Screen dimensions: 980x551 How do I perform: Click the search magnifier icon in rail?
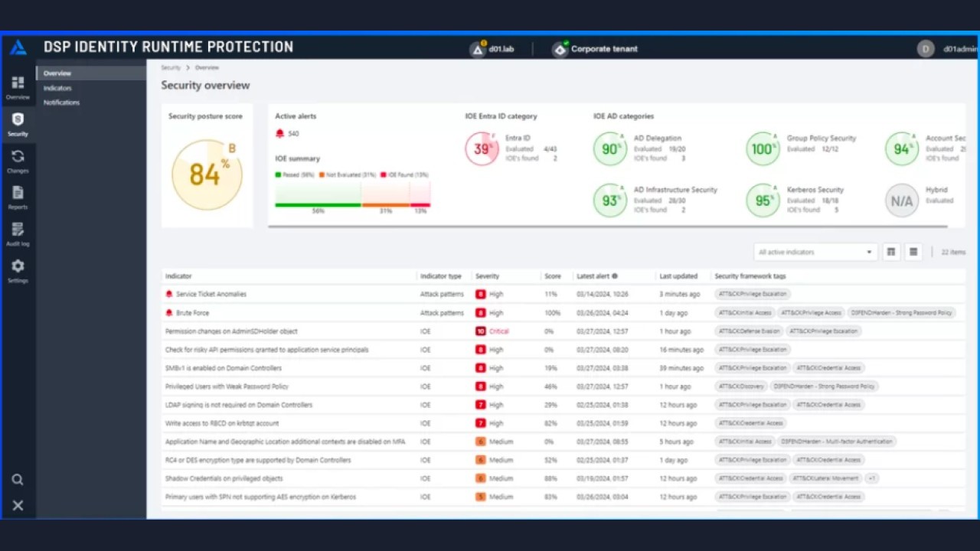pyautogui.click(x=18, y=480)
